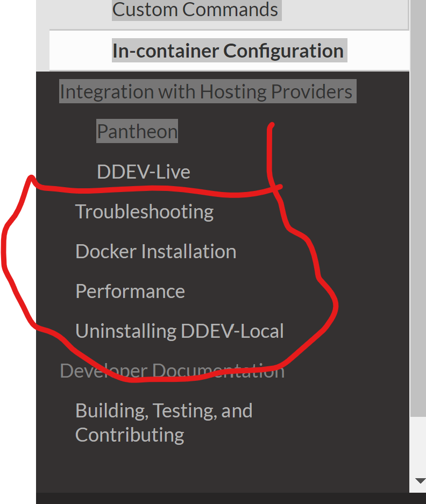The image size is (426, 504).
Task: Click the Docker Installation sidebar entry
Action: pyautogui.click(x=155, y=251)
